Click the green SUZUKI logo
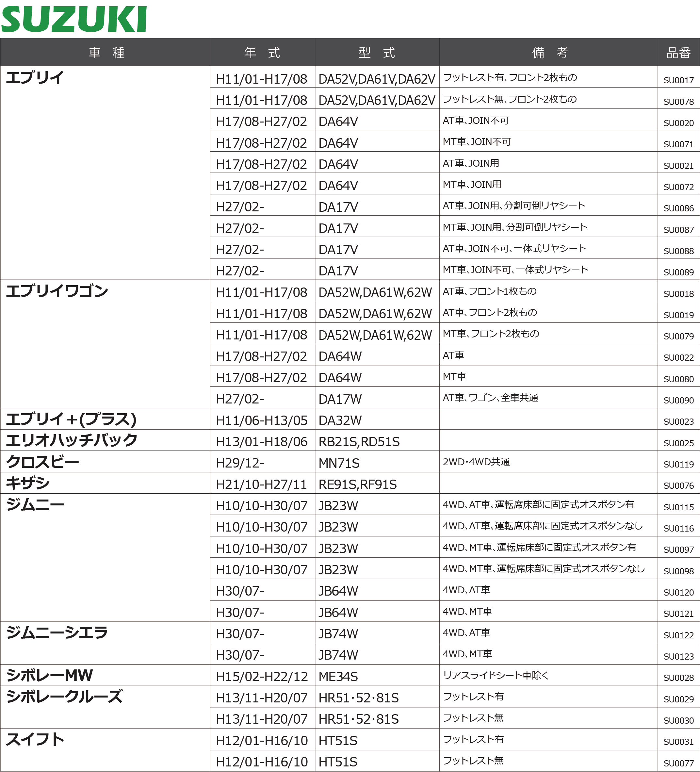 pyautogui.click(x=73, y=19)
